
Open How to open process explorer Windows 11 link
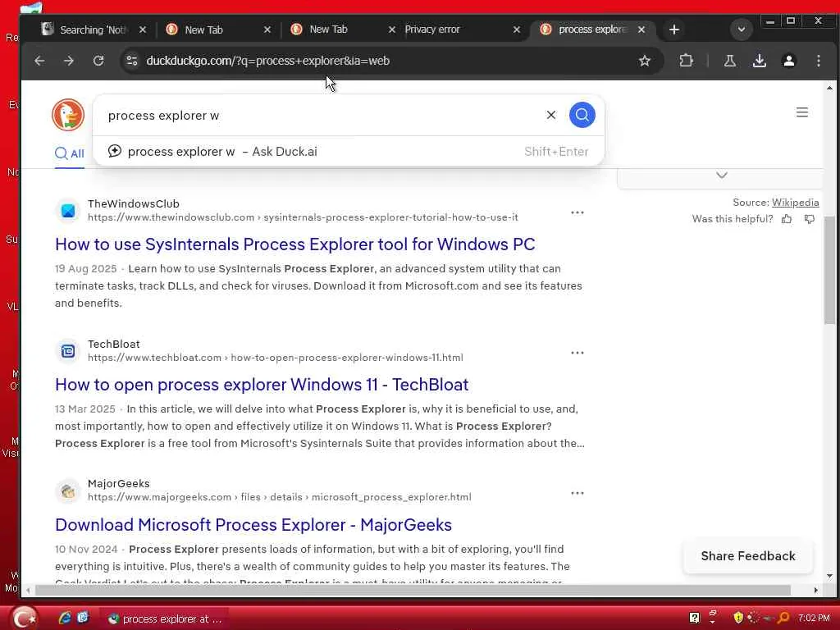point(262,385)
